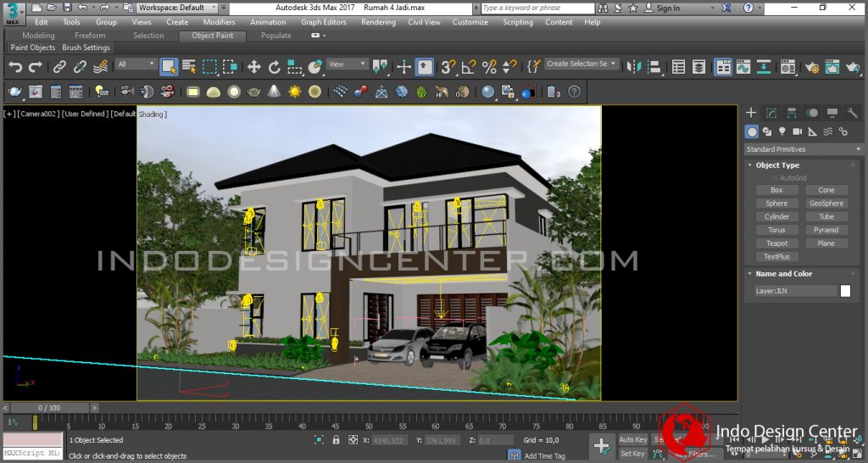This screenshot has height=463, width=868.
Task: Open the Graph Editors menu
Action: pos(324,22)
